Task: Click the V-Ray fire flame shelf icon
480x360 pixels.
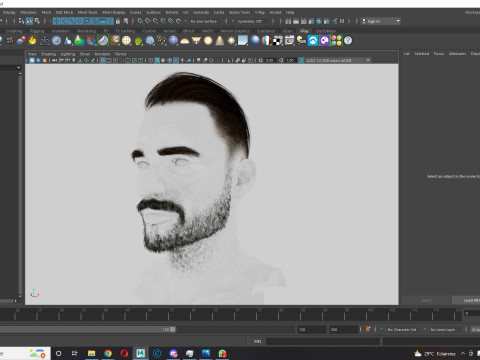Action: coord(32,41)
